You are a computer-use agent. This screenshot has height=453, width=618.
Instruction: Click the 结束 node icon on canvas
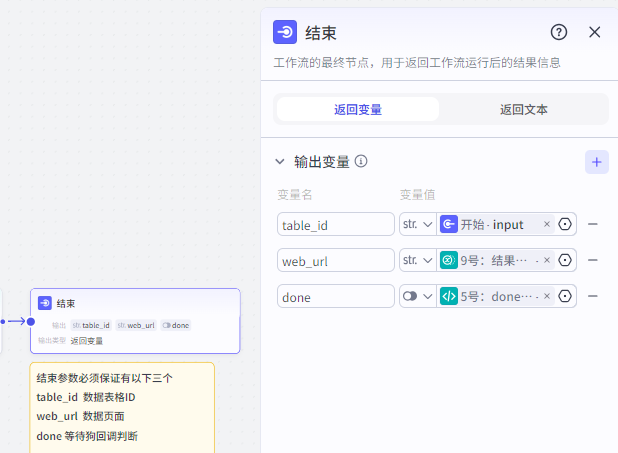click(45, 303)
